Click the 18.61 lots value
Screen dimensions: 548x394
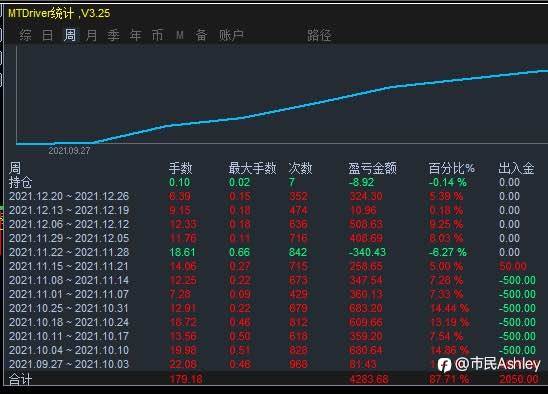point(182,252)
